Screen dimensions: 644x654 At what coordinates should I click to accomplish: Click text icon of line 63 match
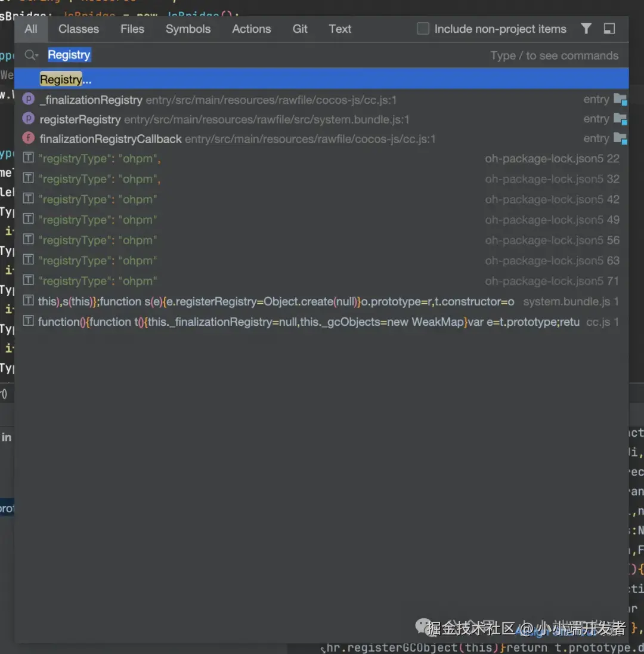[x=29, y=260]
